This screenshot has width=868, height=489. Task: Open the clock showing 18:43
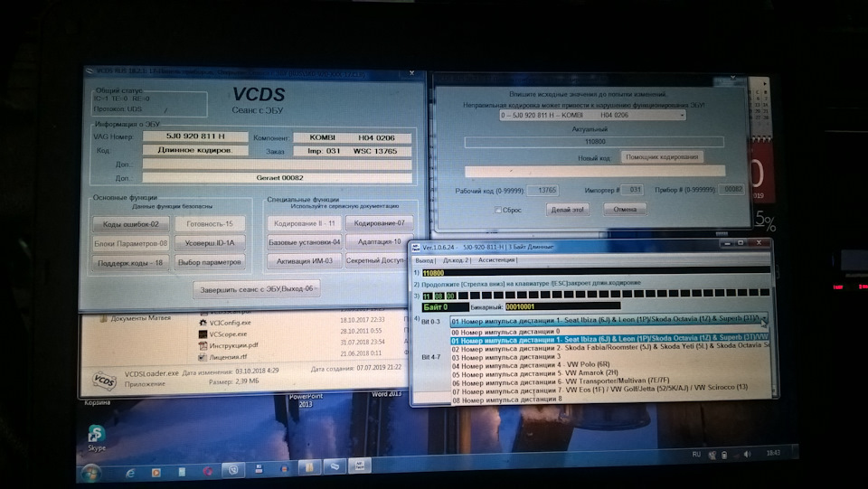click(773, 453)
